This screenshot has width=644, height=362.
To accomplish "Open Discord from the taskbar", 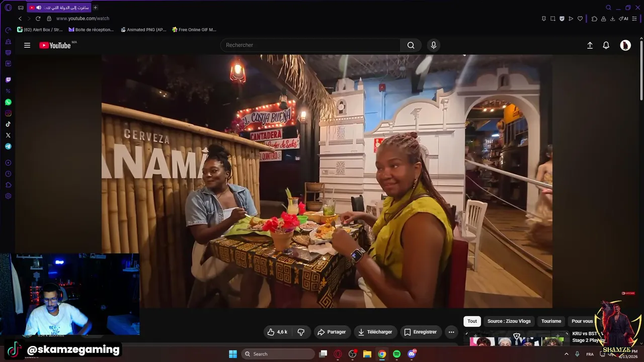I will click(412, 354).
